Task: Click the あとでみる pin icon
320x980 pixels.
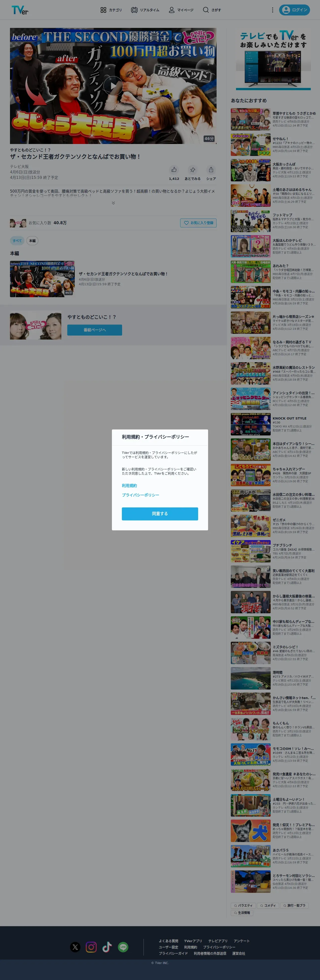Action: coord(193,170)
